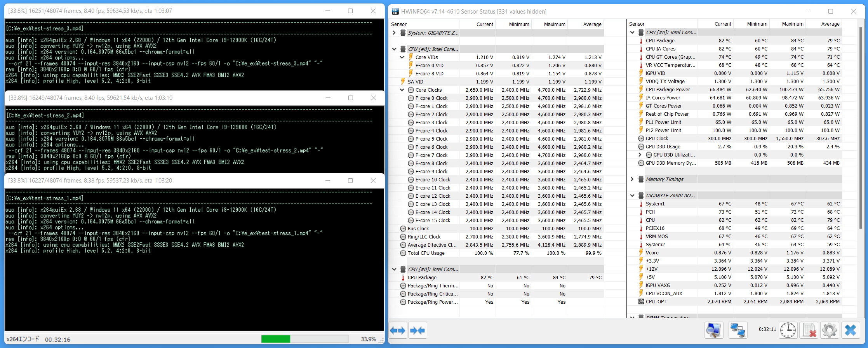Click the Maximum column header in right panel
Viewport: 868px width, 348px height.
(x=788, y=24)
